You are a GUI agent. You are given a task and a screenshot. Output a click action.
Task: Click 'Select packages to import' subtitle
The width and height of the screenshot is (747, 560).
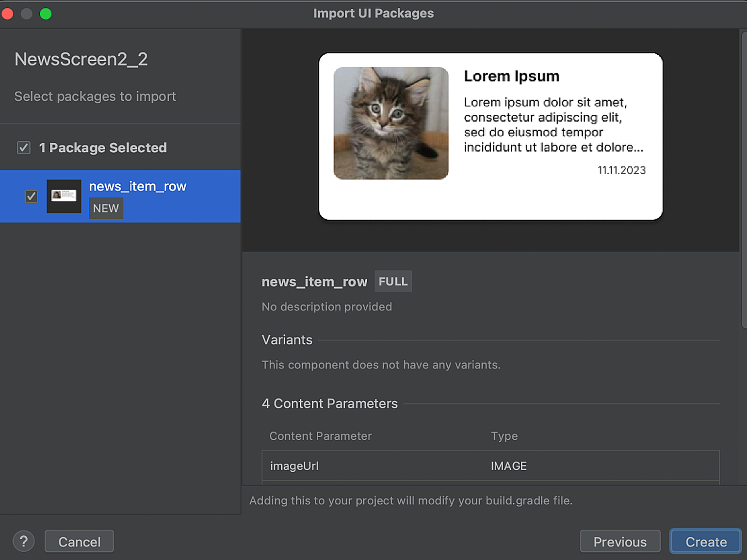pos(95,96)
